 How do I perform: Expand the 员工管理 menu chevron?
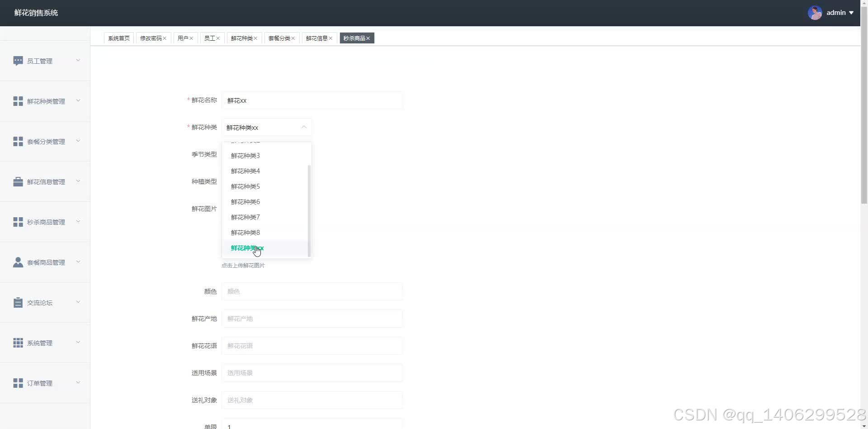(x=78, y=60)
